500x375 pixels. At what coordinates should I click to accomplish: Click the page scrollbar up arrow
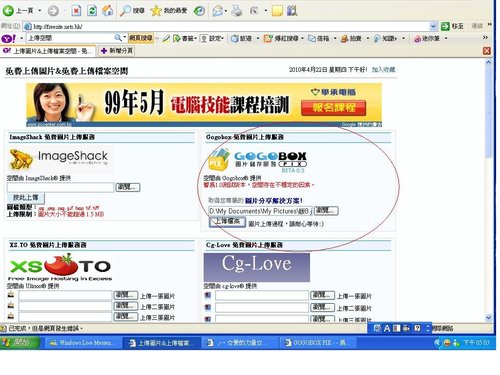pyautogui.click(x=489, y=62)
